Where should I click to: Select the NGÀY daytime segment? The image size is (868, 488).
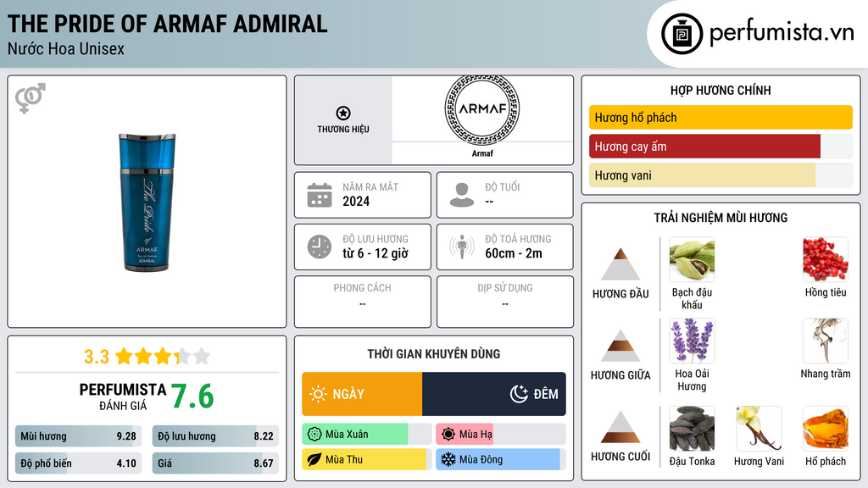(362, 394)
